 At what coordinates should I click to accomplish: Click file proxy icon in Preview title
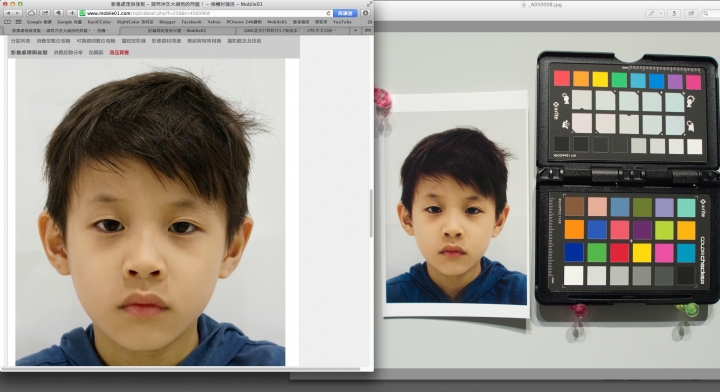pos(524,5)
